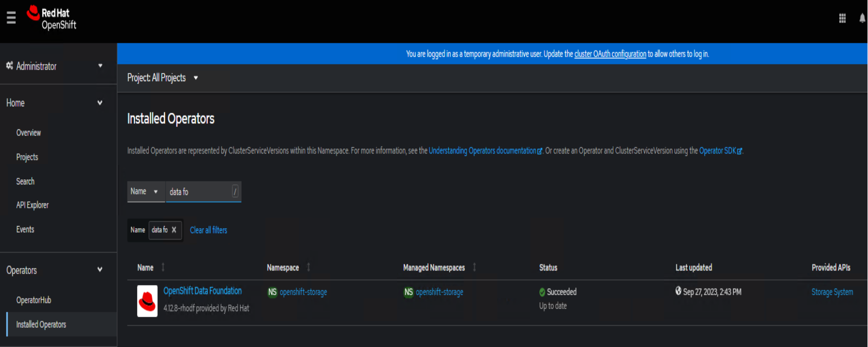Open the application launcher grid icon
The height and width of the screenshot is (347, 868).
pos(842,19)
